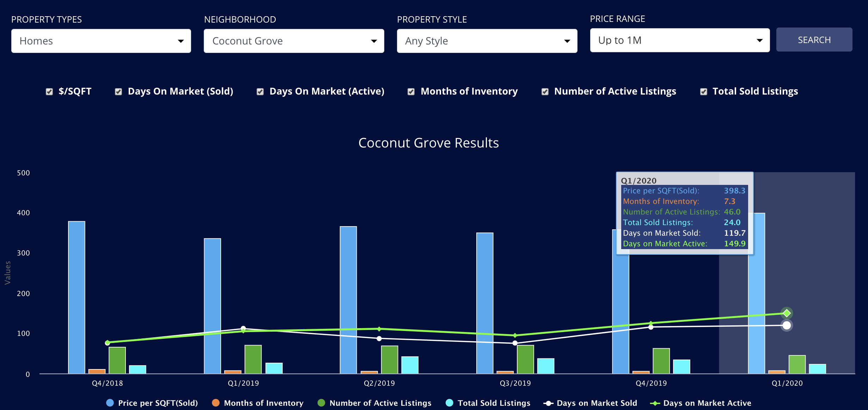
Task: Click the Q4/2018 x-axis label
Action: tap(108, 383)
